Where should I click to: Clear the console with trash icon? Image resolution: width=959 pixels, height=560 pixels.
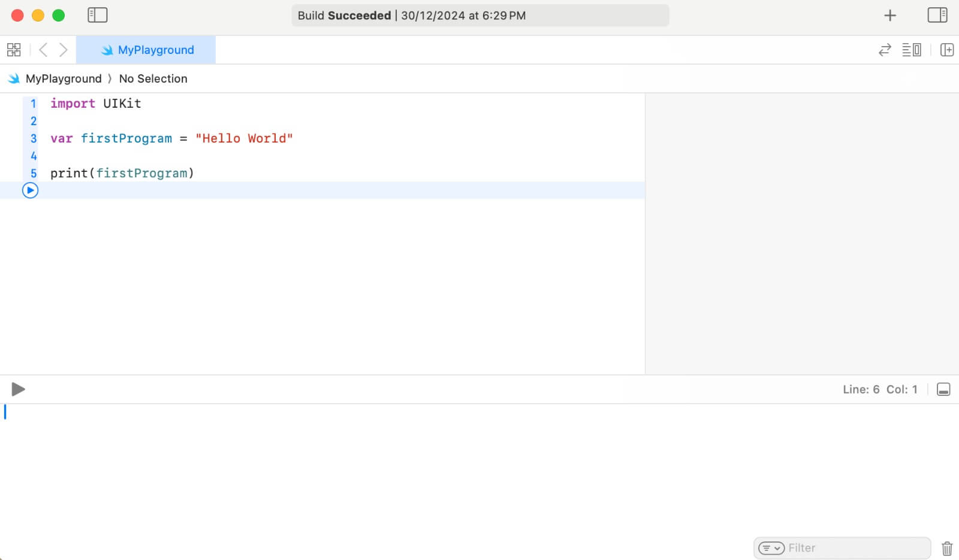pyautogui.click(x=946, y=548)
